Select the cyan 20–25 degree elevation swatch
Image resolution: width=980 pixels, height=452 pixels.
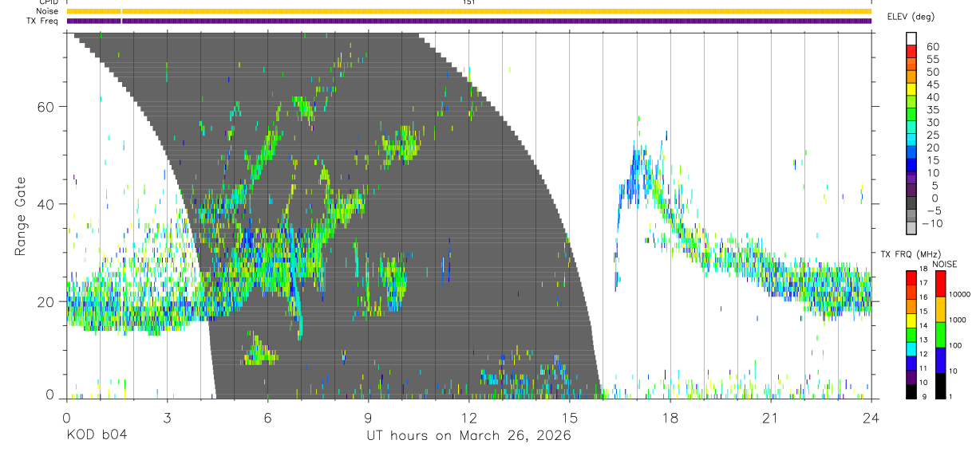point(912,141)
